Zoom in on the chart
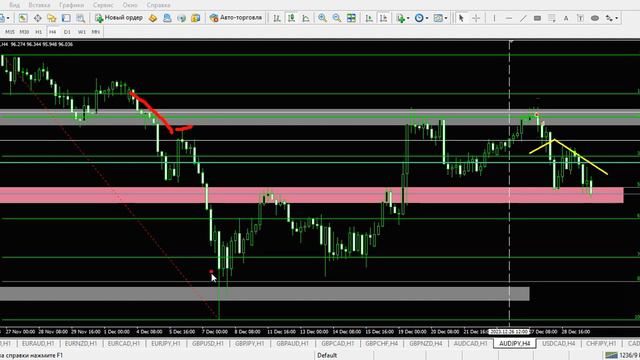The height and width of the screenshot is (360, 640). [x=322, y=18]
